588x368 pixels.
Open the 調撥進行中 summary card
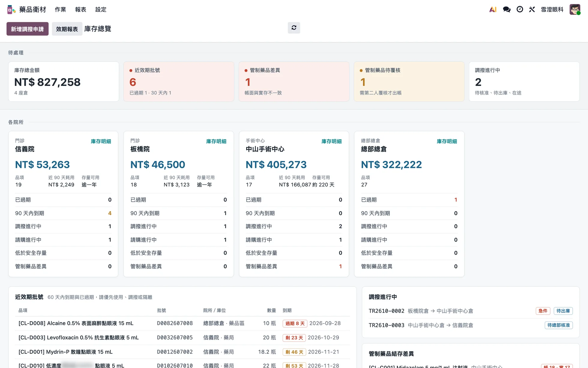524,81
